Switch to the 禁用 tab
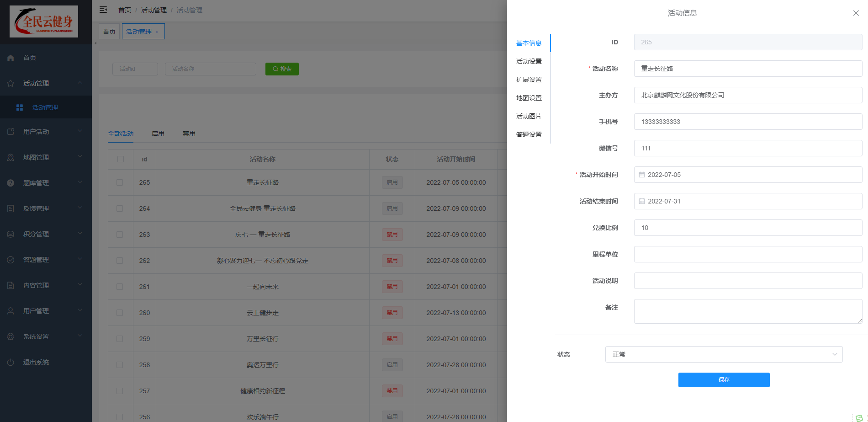The image size is (868, 422). click(189, 133)
